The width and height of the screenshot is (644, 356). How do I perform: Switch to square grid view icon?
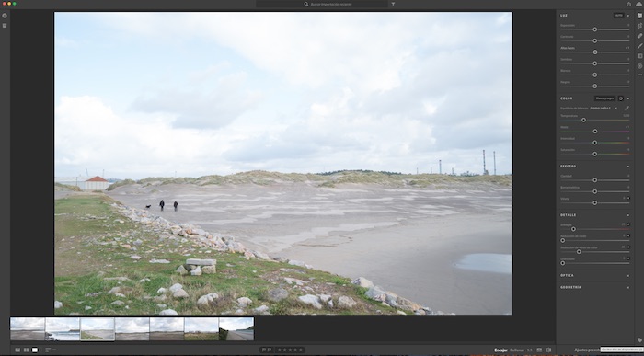[27, 350]
